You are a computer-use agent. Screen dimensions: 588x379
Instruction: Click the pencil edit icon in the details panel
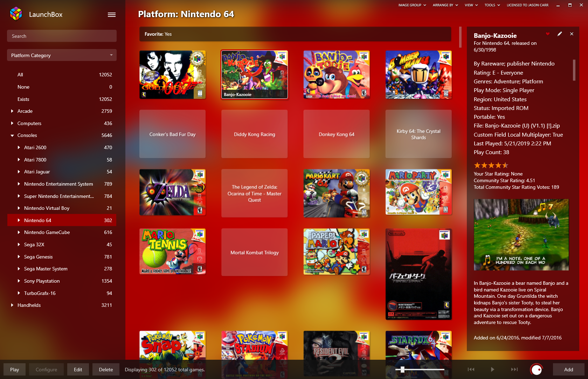pos(560,34)
